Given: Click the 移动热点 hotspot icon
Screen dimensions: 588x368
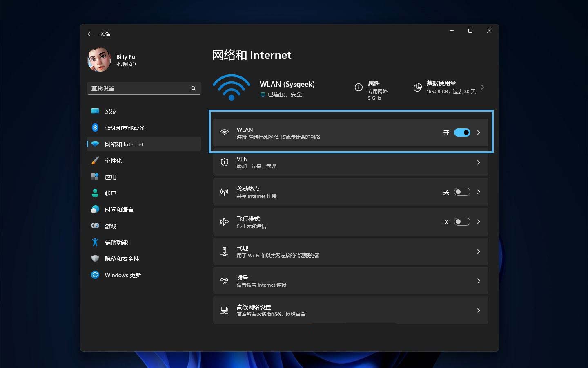Looking at the screenshot, I should point(224,192).
